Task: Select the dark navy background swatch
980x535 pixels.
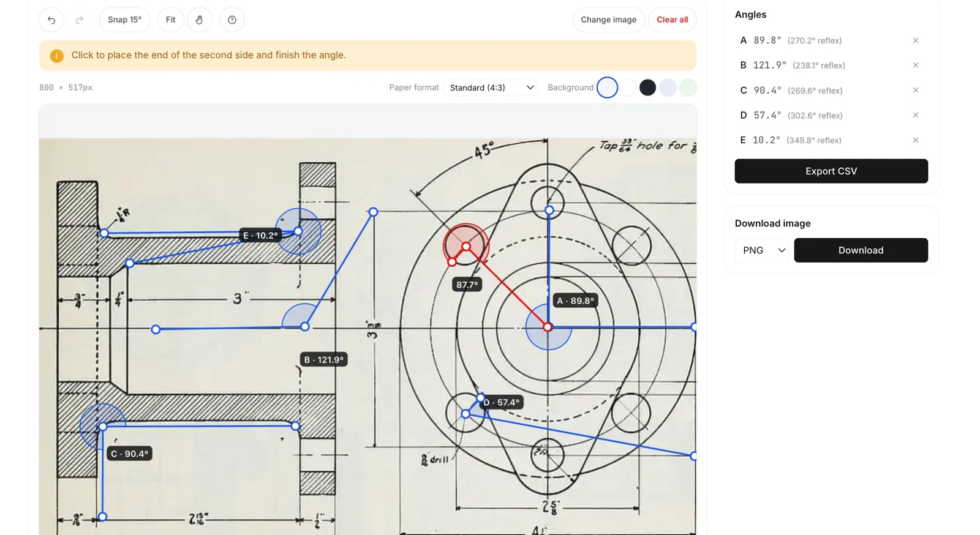Action: [x=647, y=88]
